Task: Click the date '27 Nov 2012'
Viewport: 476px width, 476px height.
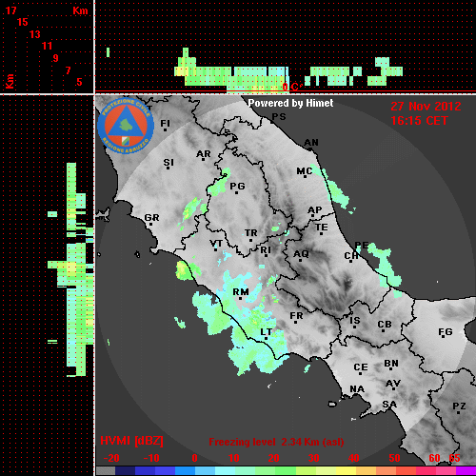Action: point(426,107)
